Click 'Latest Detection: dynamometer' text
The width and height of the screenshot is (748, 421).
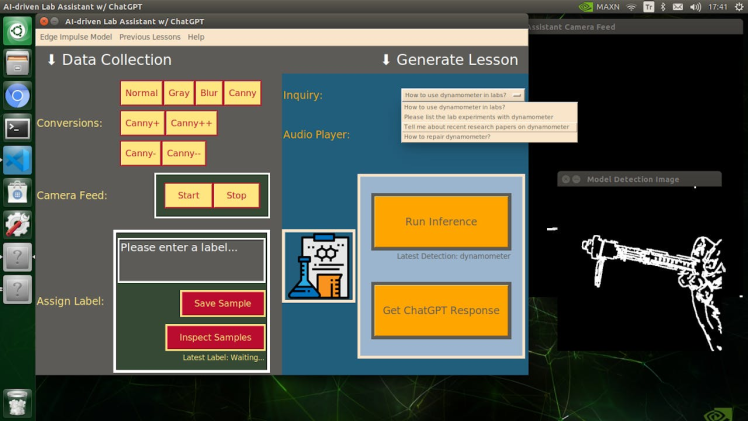click(453, 256)
